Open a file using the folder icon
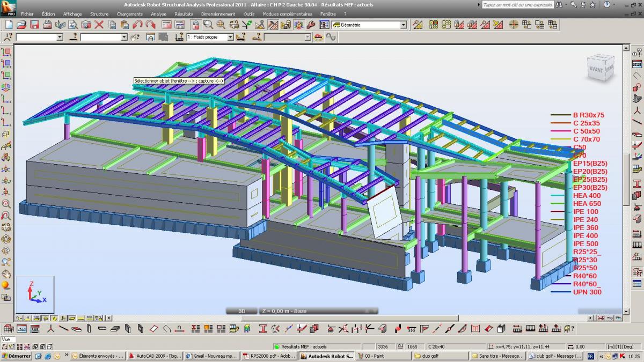The image size is (644, 362). pyautogui.click(x=22, y=25)
